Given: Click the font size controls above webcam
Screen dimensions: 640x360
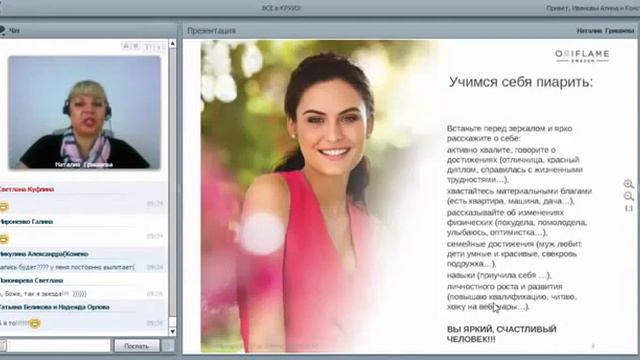Looking at the screenshot, I should pos(153,47).
